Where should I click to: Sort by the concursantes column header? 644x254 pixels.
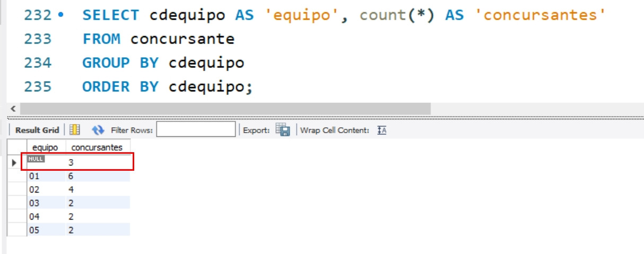pyautogui.click(x=98, y=147)
